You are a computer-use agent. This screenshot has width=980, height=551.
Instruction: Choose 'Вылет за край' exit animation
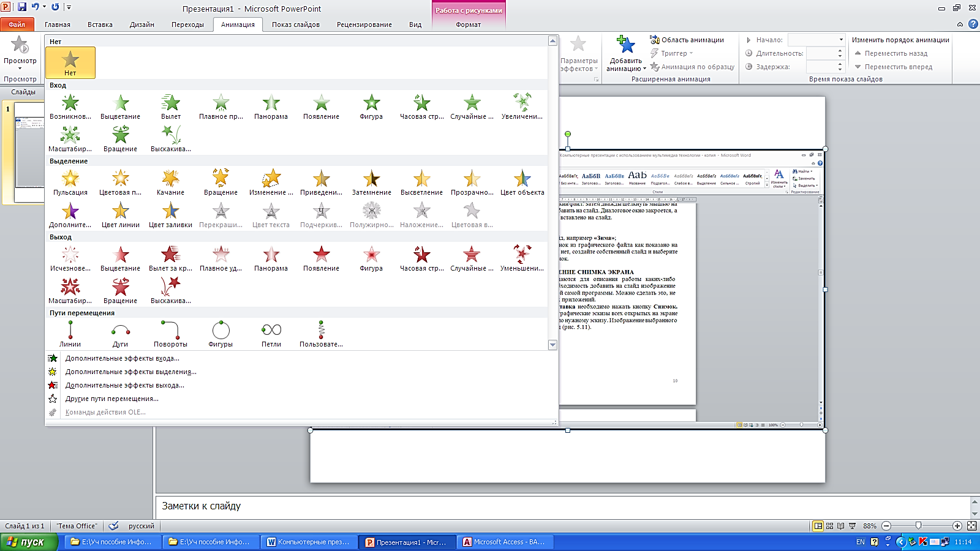[x=171, y=258]
